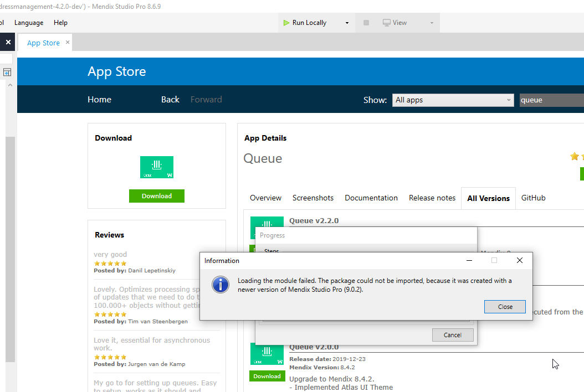The image size is (584, 392).
Task: Switch to the All Versions tab
Action: point(488,198)
